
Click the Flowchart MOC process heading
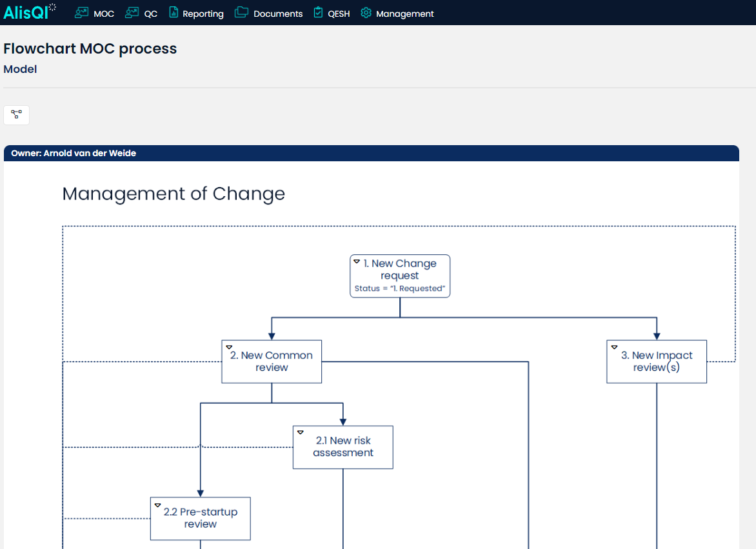tap(90, 48)
